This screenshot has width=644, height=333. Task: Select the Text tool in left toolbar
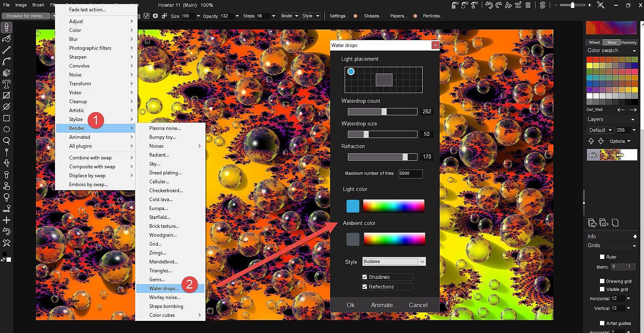click(x=6, y=84)
